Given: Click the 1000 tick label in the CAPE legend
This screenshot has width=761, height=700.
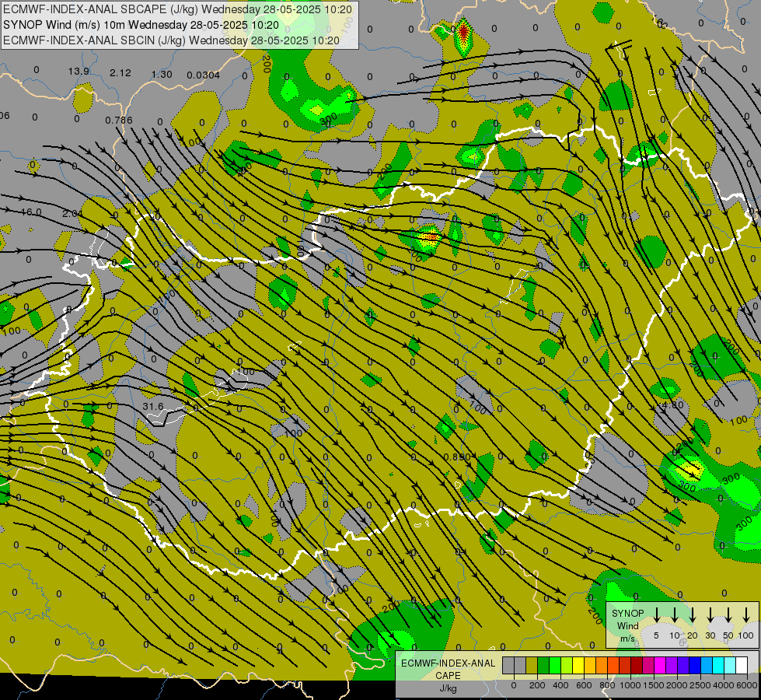Looking at the screenshot, I should [x=630, y=685].
